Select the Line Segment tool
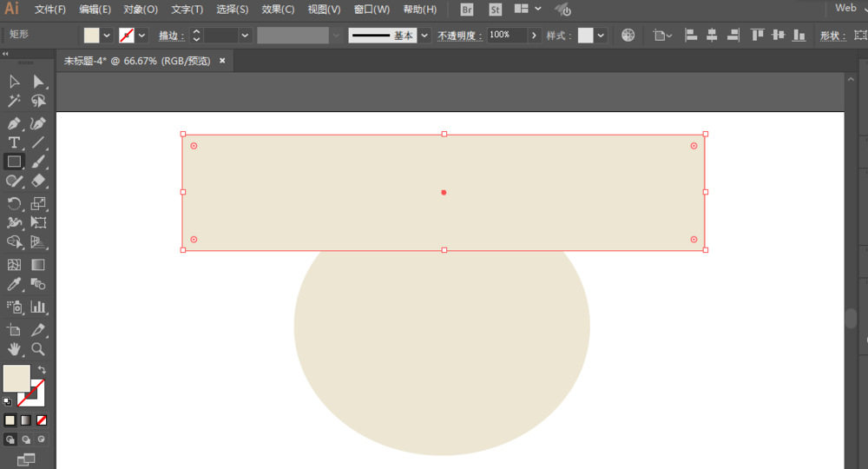The height and width of the screenshot is (469, 868). pos(38,142)
